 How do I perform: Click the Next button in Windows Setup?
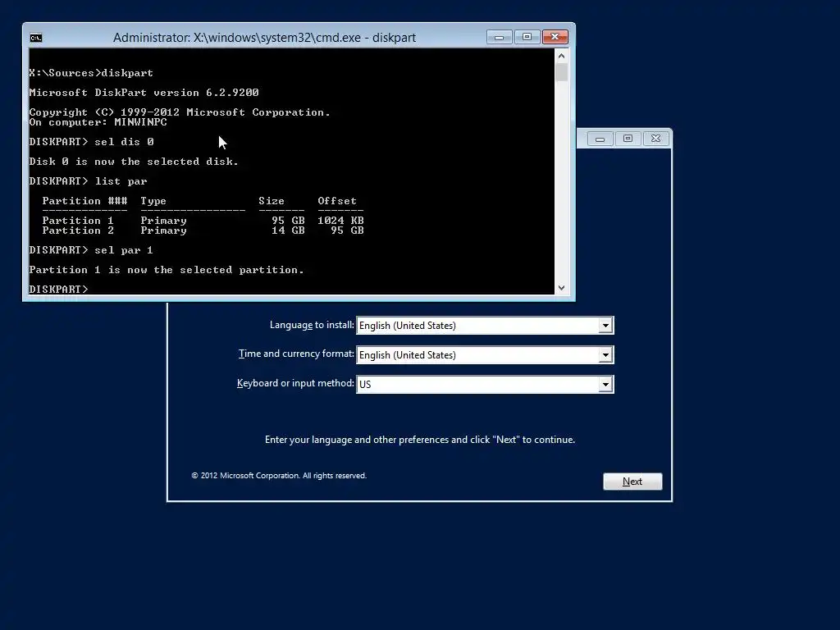coord(632,482)
